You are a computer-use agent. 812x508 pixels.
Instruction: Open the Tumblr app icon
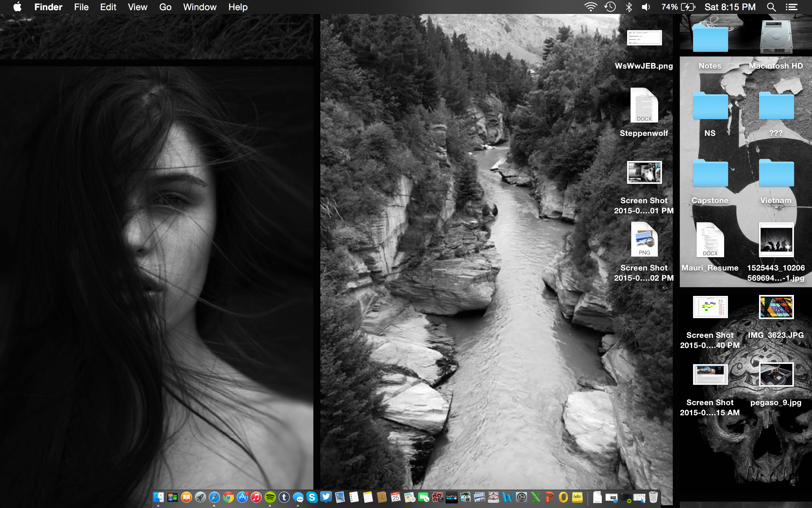pos(284,497)
